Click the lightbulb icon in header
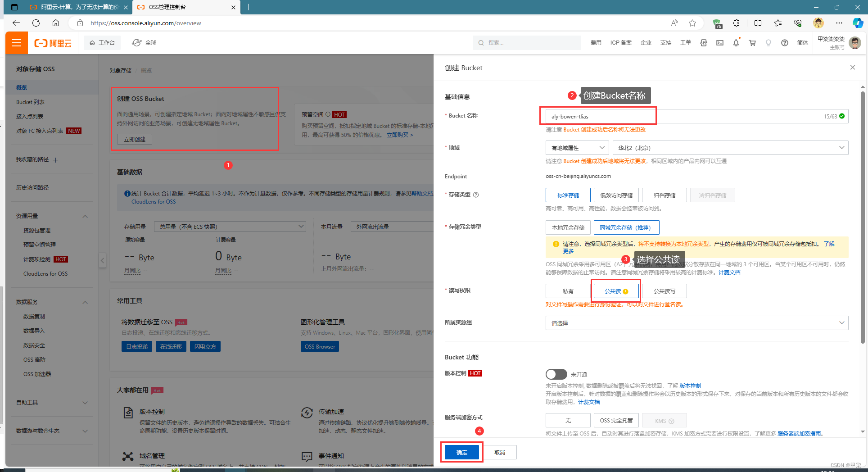Viewport: 868px width, 472px height. (769, 43)
